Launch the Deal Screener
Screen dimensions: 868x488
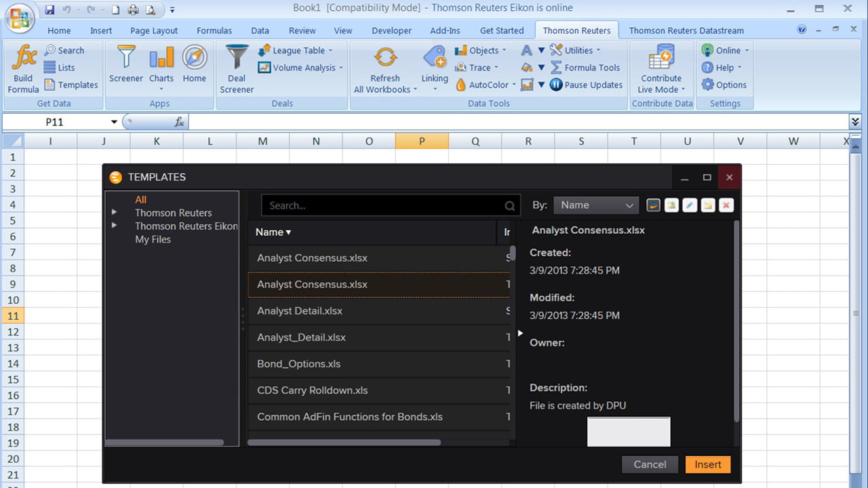[x=237, y=69]
